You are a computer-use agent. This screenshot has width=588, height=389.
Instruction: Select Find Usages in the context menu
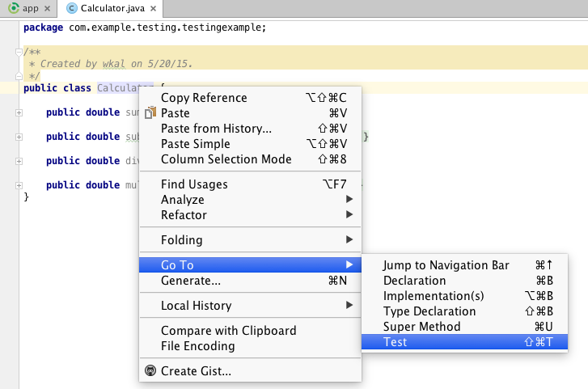pos(250,184)
